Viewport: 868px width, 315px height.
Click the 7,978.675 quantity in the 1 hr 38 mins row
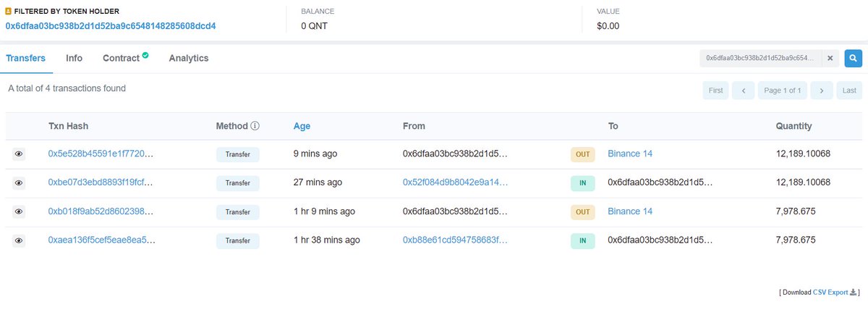(796, 240)
